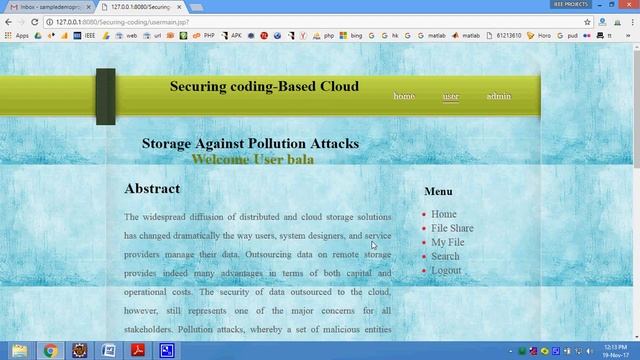Open the MATLAB logo 'matlab' bookmark

(466, 36)
